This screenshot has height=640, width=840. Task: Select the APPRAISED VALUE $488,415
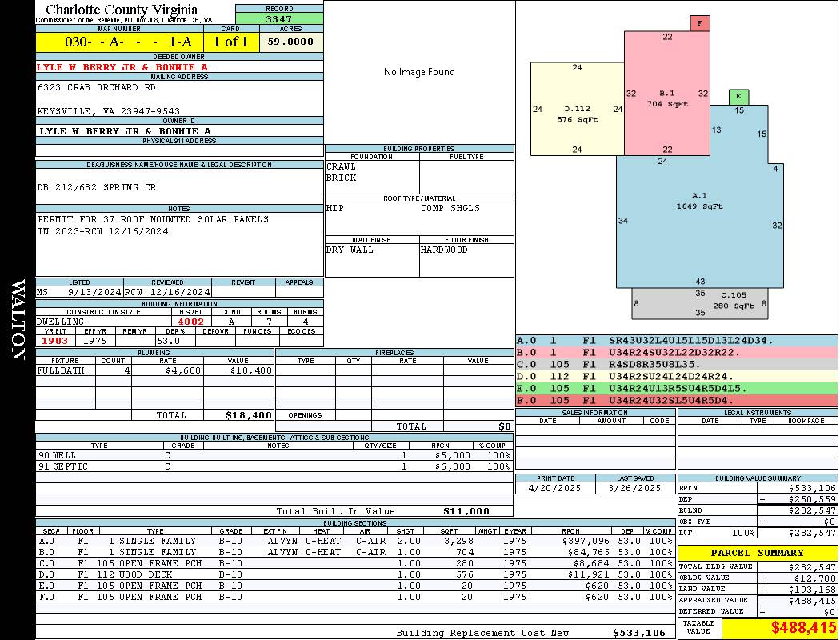pyautogui.click(x=812, y=601)
